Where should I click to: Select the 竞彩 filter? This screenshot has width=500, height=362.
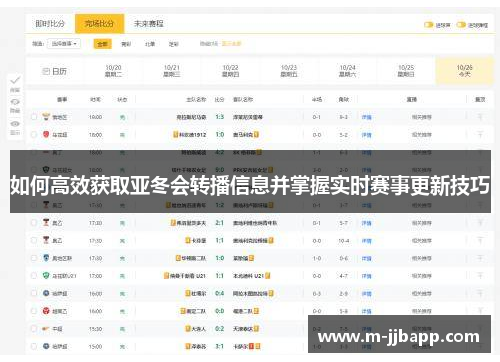(x=126, y=44)
